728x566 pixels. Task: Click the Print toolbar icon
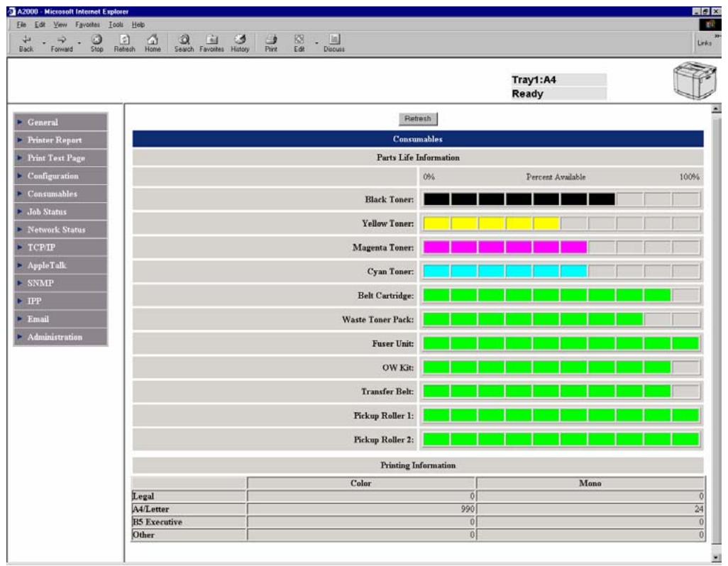(x=271, y=43)
